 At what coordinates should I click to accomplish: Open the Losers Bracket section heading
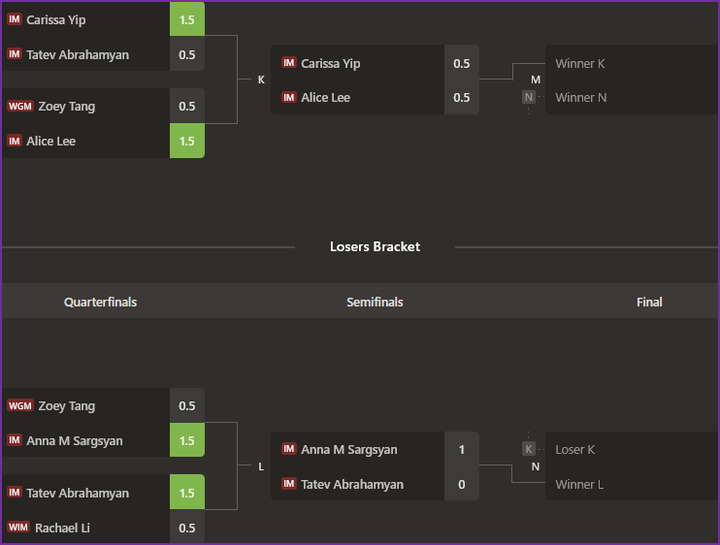[375, 246]
